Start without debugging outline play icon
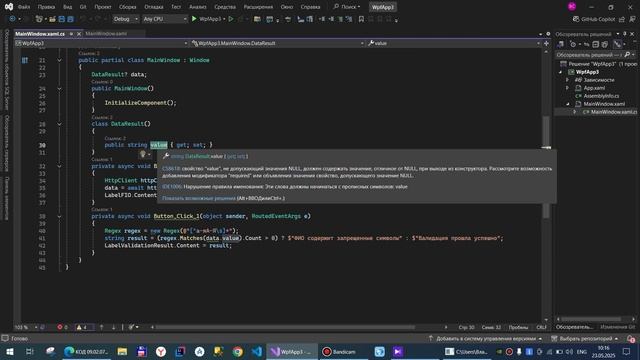The width and height of the screenshot is (640, 360). tap(231, 19)
